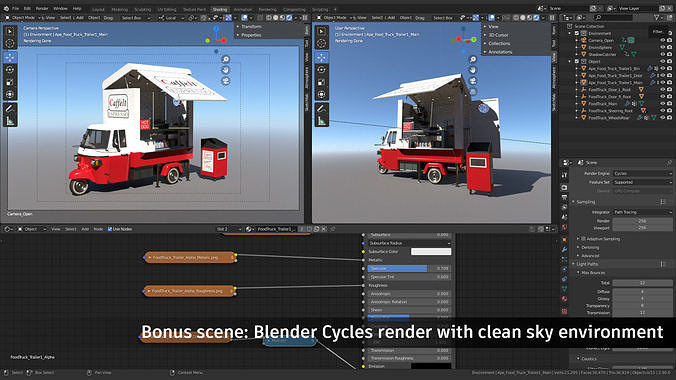The image size is (676, 380).
Task: Select the Select Box tool in left viewport
Action: click(10, 31)
